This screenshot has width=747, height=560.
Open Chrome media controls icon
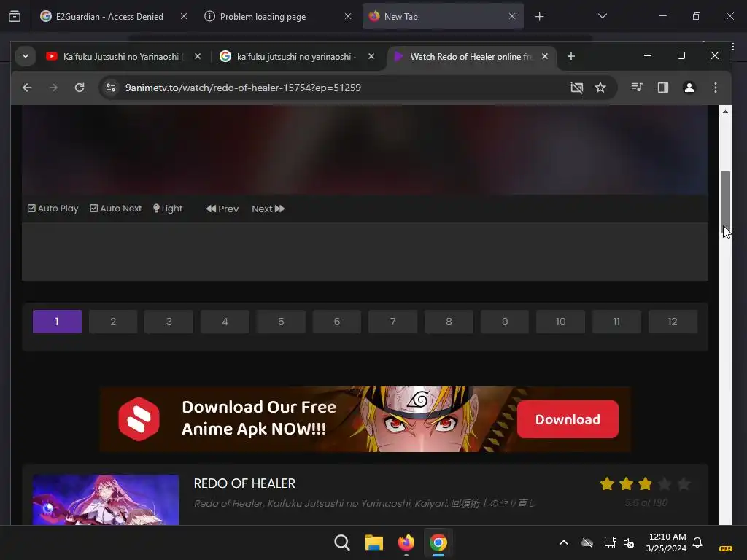637,87
